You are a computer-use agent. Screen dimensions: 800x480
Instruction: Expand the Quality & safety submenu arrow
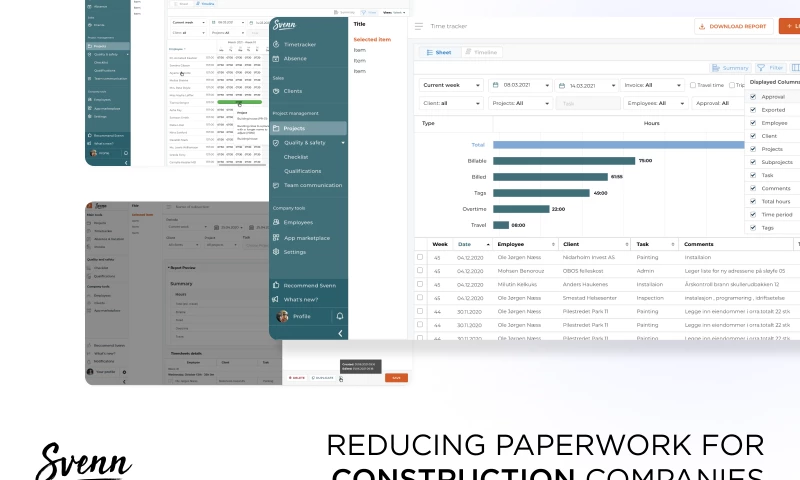343,143
